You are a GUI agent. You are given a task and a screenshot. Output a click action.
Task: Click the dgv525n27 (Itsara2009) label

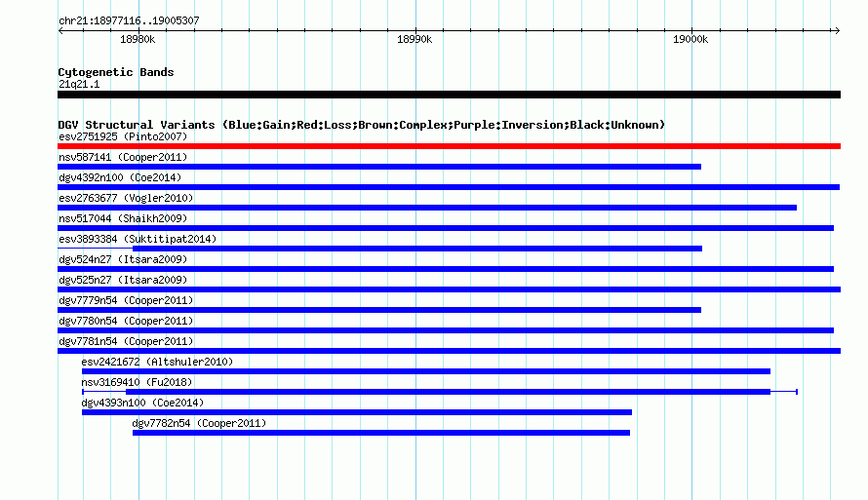(123, 280)
